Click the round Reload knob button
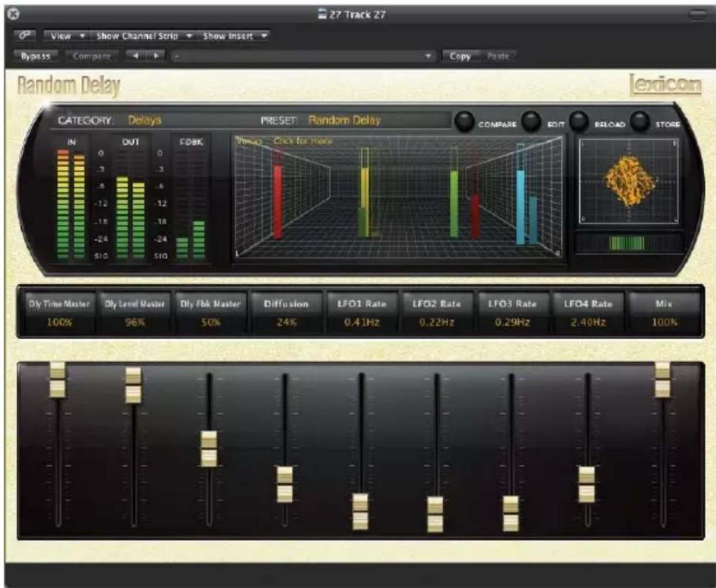 point(579,121)
